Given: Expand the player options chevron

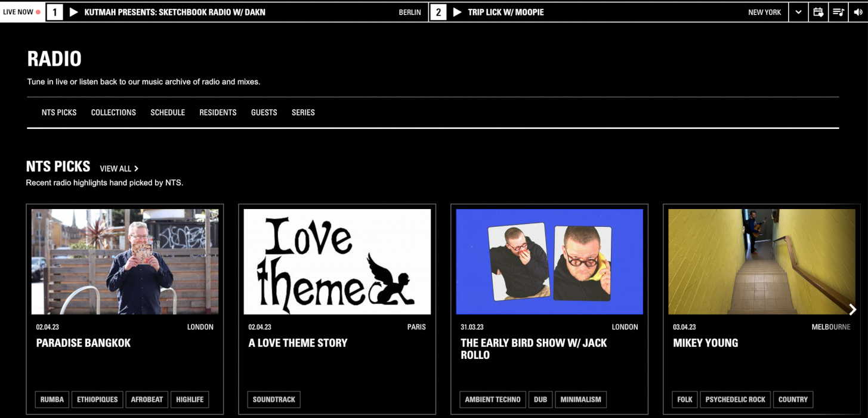Looking at the screenshot, I should click(x=799, y=12).
